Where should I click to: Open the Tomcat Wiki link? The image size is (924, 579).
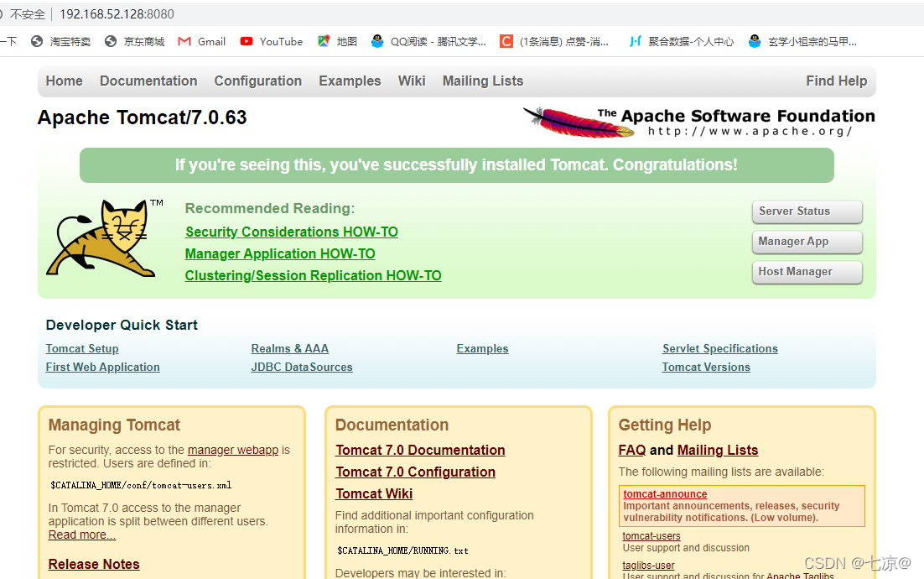point(374,493)
